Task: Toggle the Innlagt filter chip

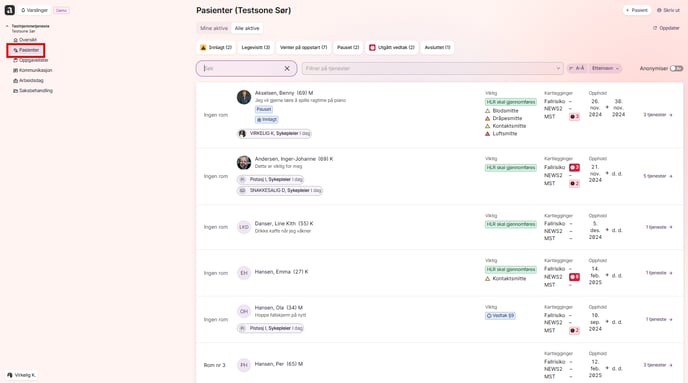Action: point(216,47)
